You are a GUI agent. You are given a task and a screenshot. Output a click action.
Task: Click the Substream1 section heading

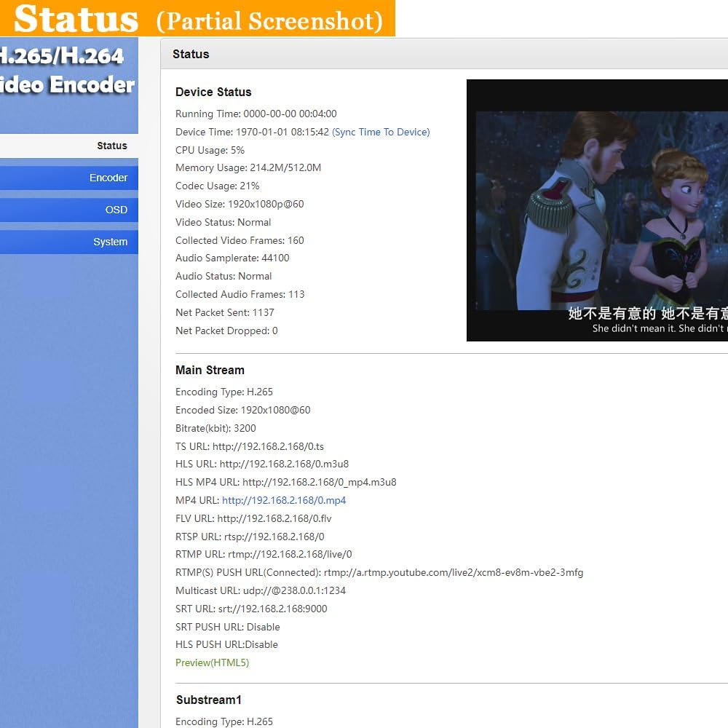point(208,700)
